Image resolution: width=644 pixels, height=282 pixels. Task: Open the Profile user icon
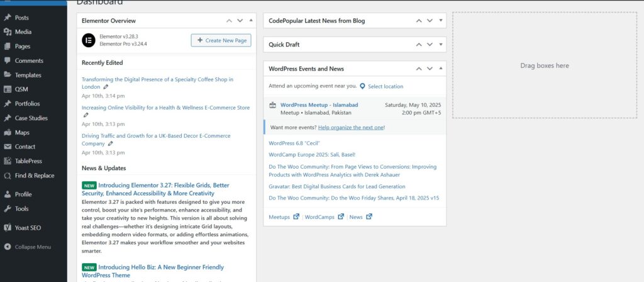8,195
